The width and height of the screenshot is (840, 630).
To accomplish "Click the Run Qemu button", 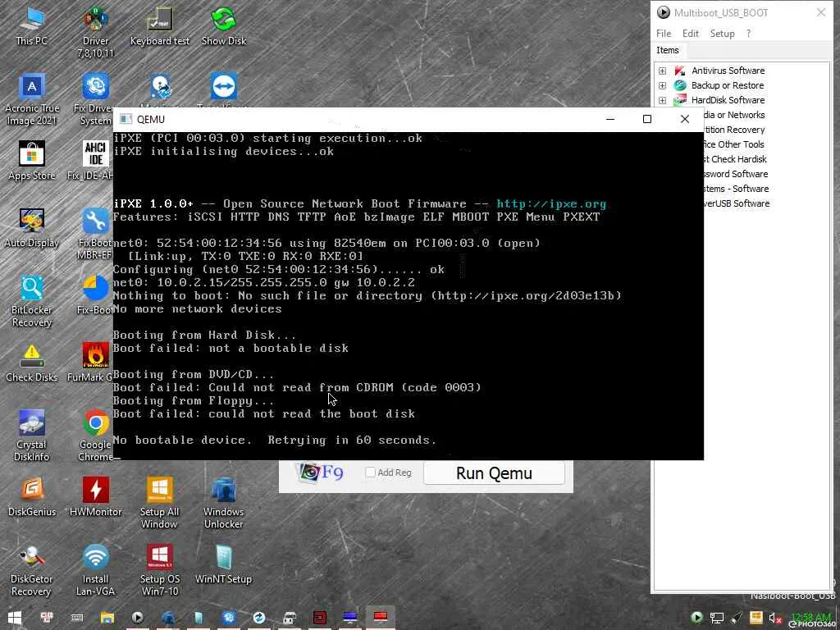I will [494, 473].
